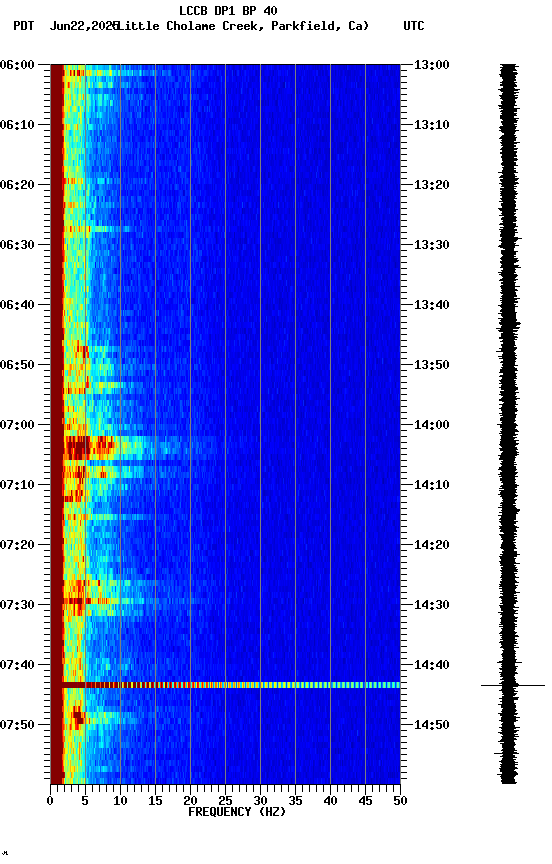The height and width of the screenshot is (864, 552).
Task: Click the red energy patch near 07:49
Action: 78,716
